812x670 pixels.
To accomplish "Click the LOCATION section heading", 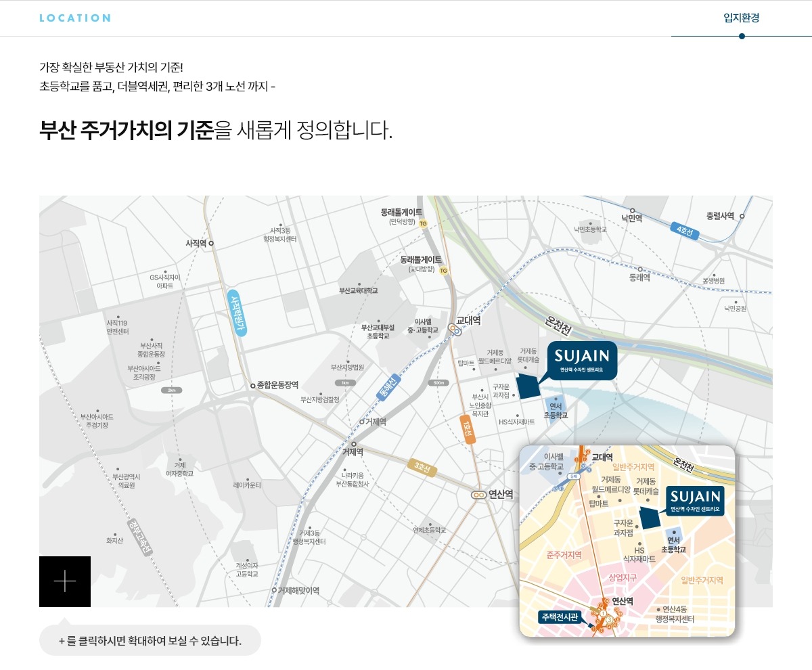I will tap(75, 18).
